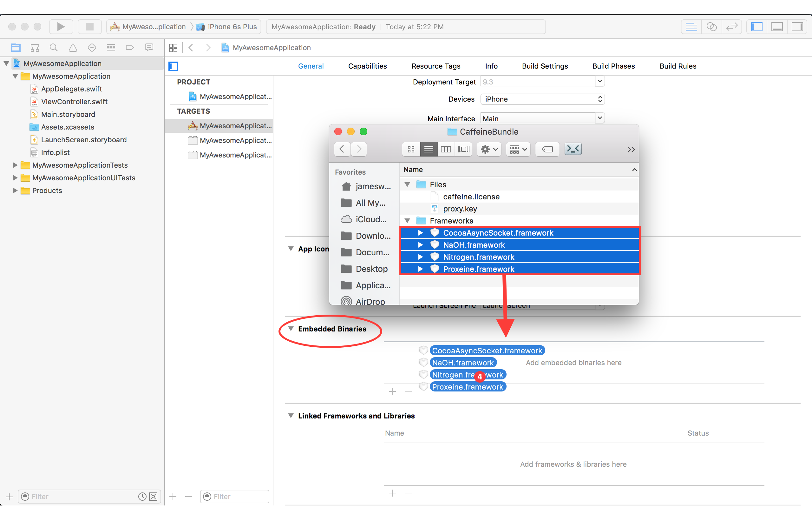Show the Version editor
Screen dimensions: 812x508
click(732, 27)
